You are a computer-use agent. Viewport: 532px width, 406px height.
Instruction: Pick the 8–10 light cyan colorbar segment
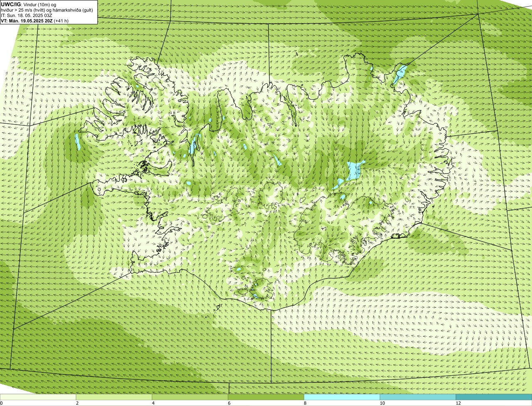coord(342,397)
